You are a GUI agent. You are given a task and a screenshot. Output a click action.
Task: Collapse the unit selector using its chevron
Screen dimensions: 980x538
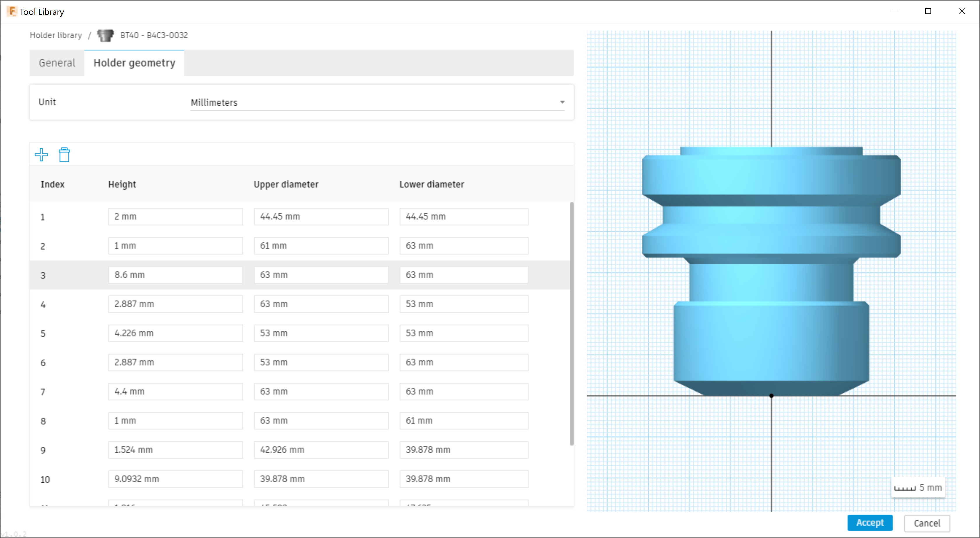pyautogui.click(x=562, y=102)
